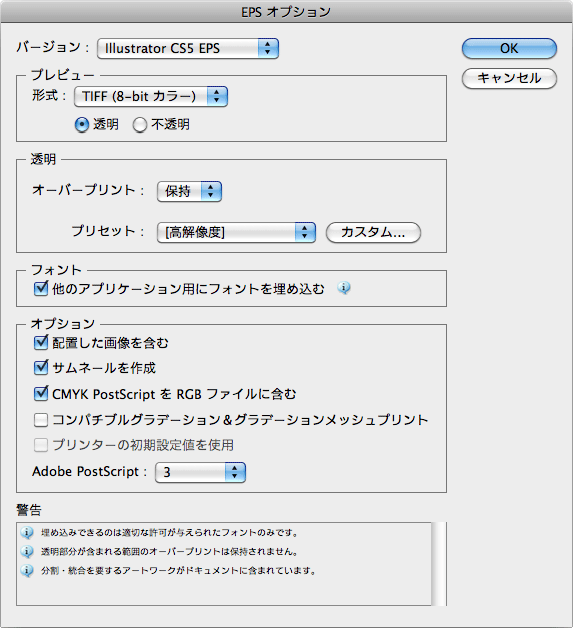Image resolution: width=573 pixels, height=628 pixels.
Task: Open the プリセット dropdown showing 高解像度
Action: click(x=236, y=232)
